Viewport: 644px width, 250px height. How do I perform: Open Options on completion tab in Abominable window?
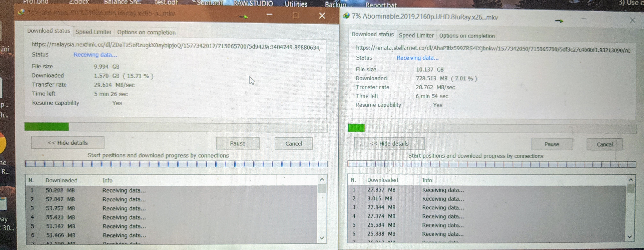[x=467, y=36]
